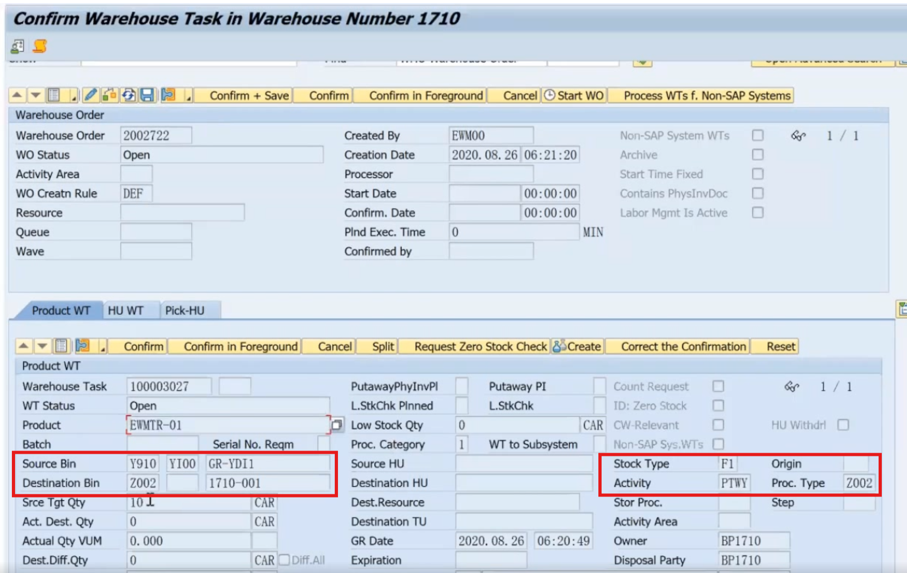
Task: Switch to the HU WT tab
Action: pyautogui.click(x=126, y=310)
